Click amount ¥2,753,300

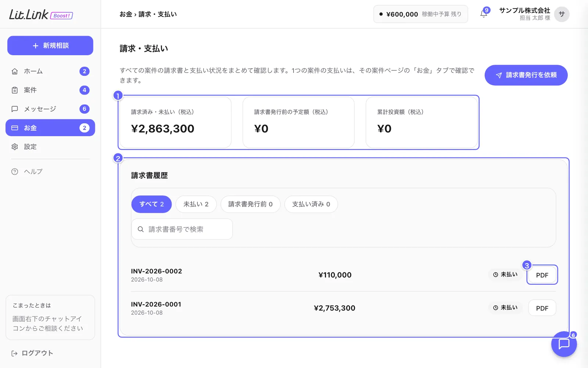pos(334,308)
